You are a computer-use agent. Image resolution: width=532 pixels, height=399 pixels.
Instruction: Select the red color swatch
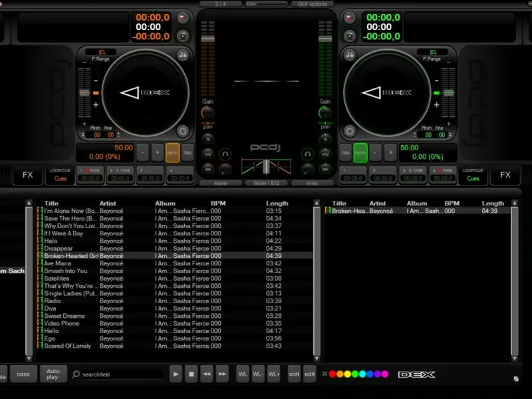(x=333, y=374)
